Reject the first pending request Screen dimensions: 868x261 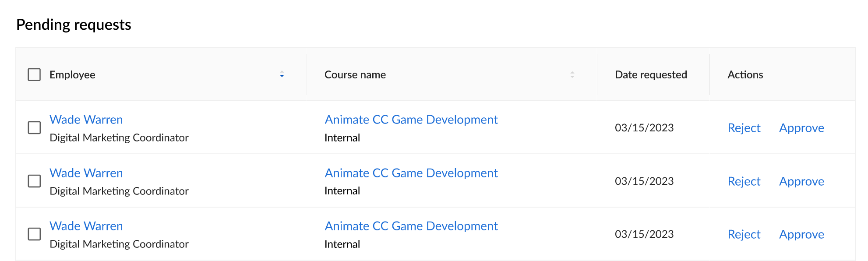coord(744,128)
